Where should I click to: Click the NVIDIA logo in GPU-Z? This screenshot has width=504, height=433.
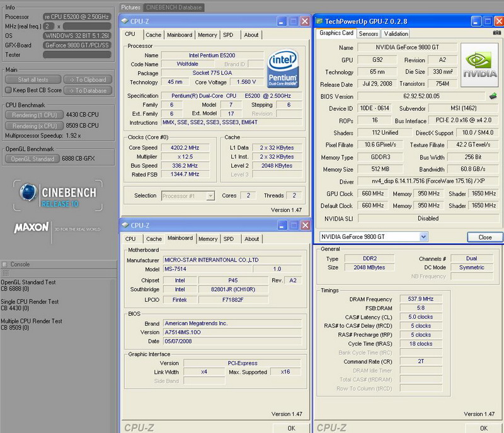click(x=480, y=65)
